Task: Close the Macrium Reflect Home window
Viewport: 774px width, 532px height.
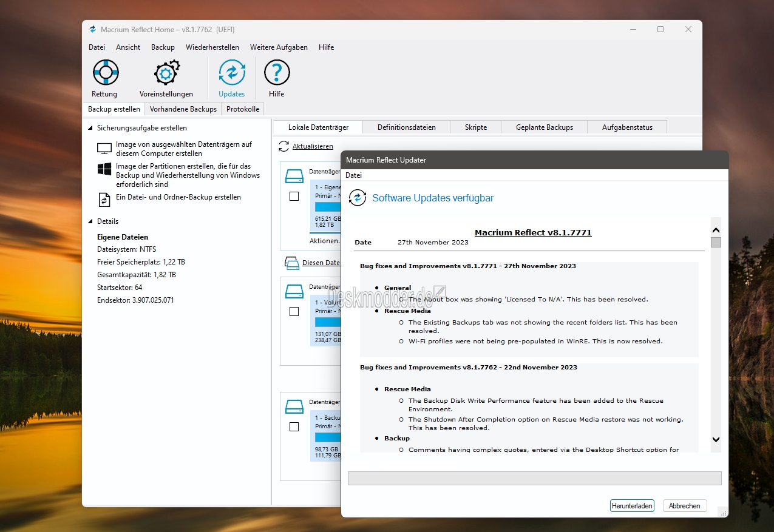Action: [x=688, y=29]
